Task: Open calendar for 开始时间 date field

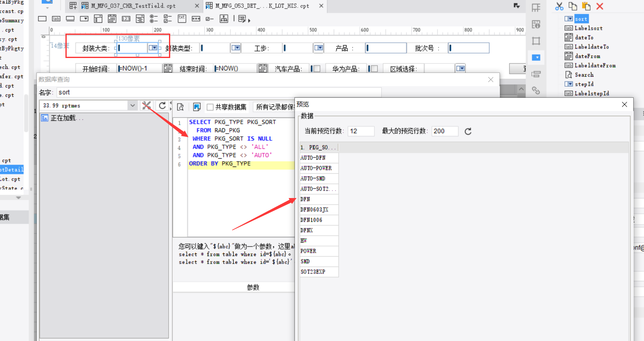Action: pos(168,68)
